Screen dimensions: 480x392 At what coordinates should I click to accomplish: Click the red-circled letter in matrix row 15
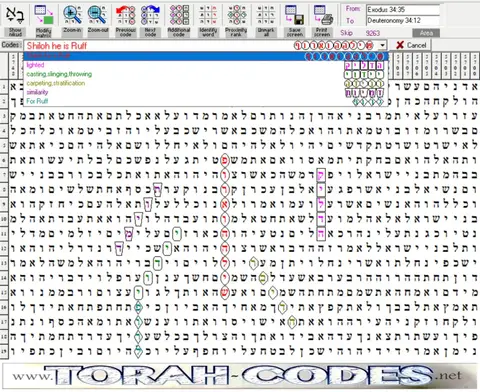click(225, 292)
